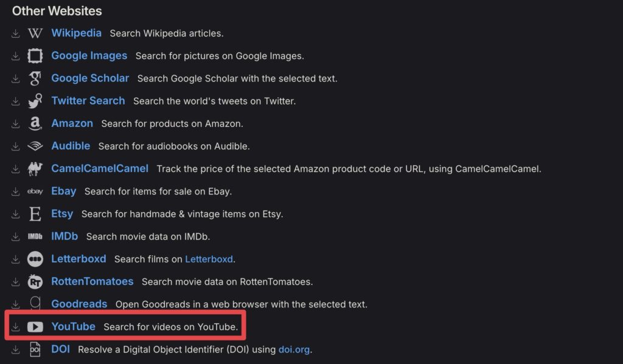
Task: Click the download arrow beside DOI
Action: point(16,349)
